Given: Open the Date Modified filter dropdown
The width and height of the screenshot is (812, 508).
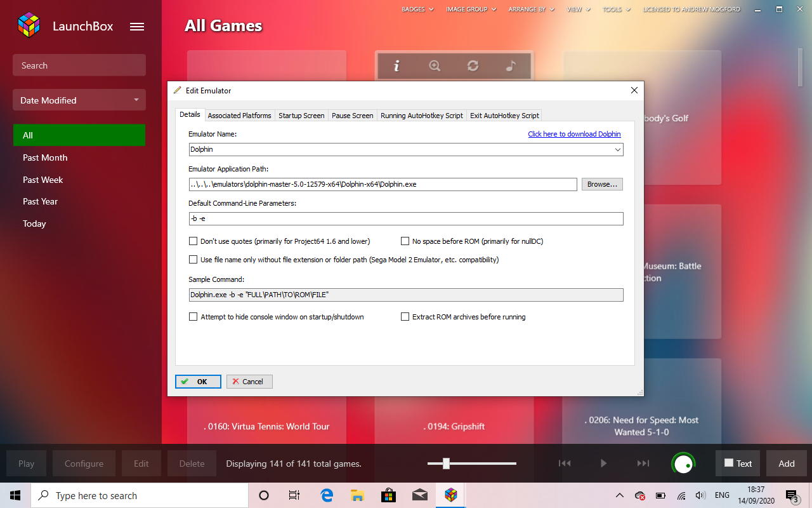Looking at the screenshot, I should (x=79, y=100).
